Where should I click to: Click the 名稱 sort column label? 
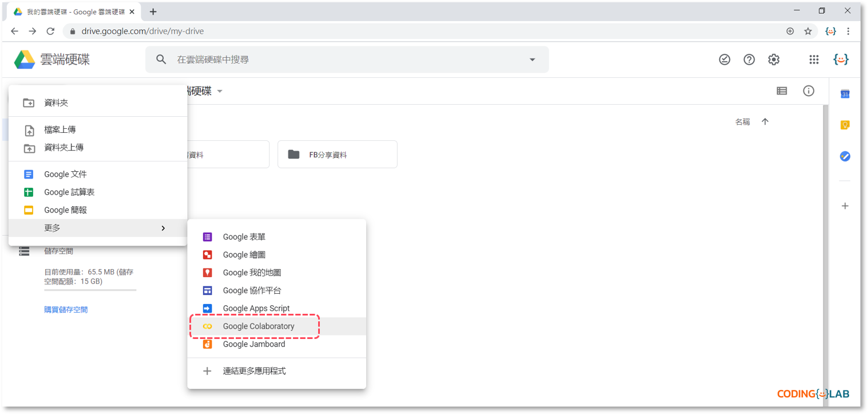tap(743, 122)
